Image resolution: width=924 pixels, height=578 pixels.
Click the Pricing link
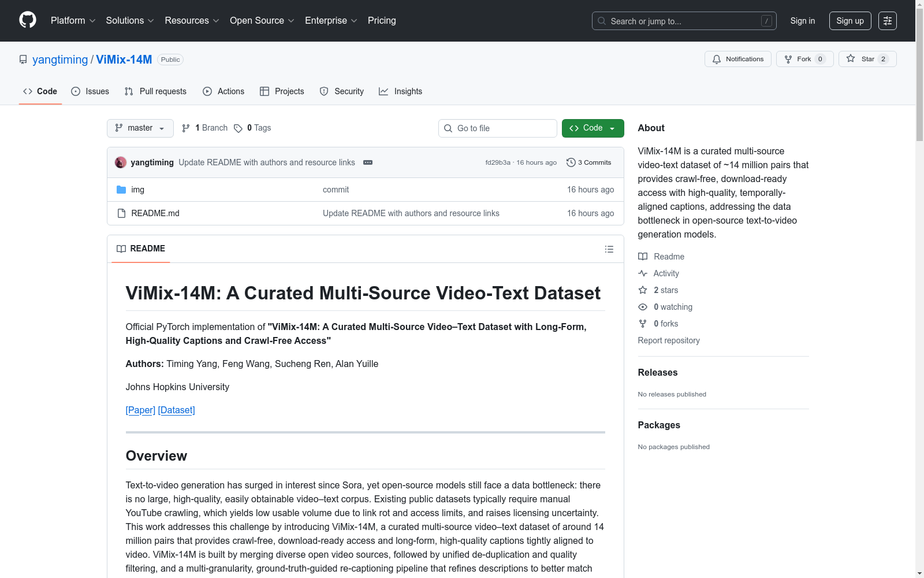(382, 20)
